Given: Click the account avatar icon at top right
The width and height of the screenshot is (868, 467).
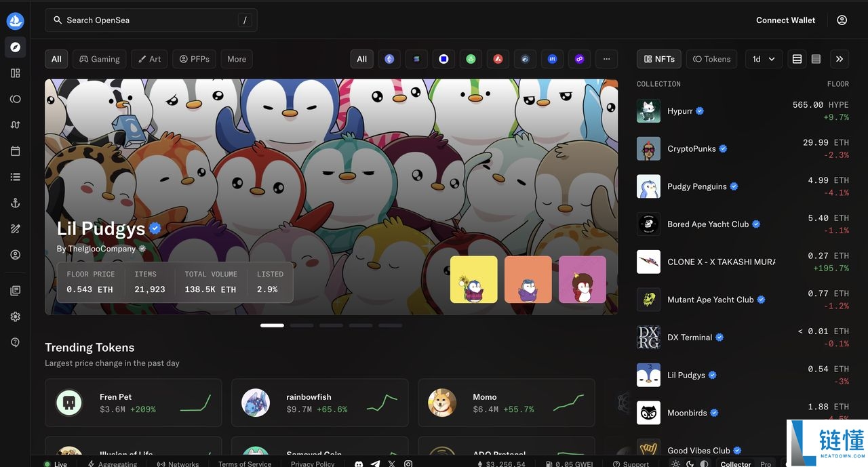Looking at the screenshot, I should click(842, 20).
